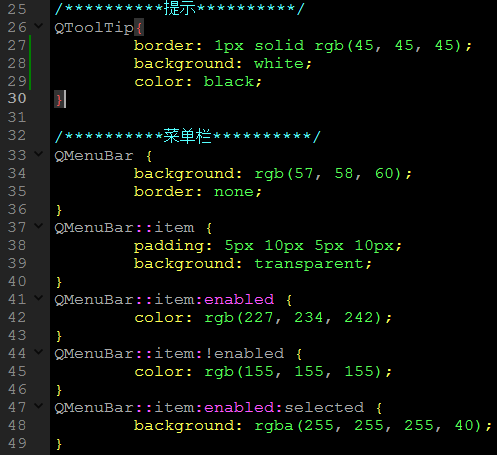The image size is (497, 455).
Task: Click the pink 'enabled' pseudo-state on line 41
Action: (239, 300)
